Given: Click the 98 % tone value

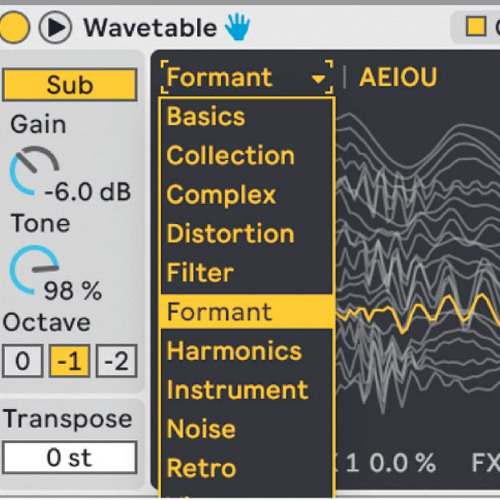Looking at the screenshot, I should 73,291.
